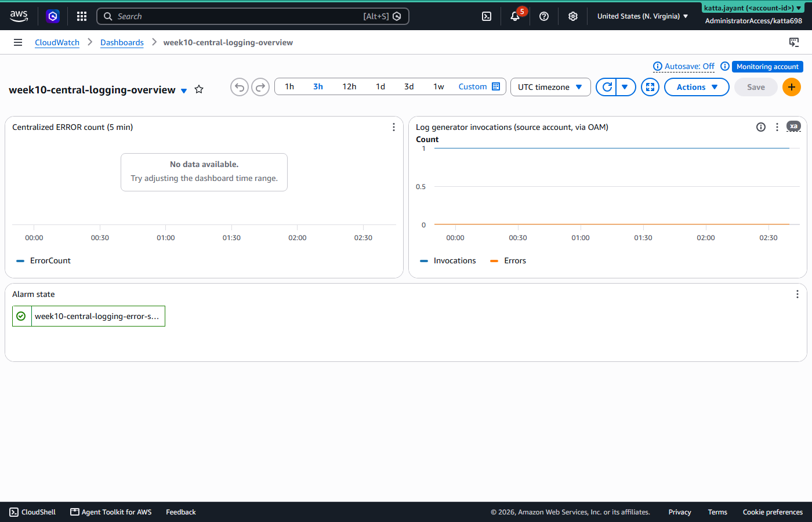Open Alarm state widget actions menu
This screenshot has width=812, height=522.
[797, 294]
